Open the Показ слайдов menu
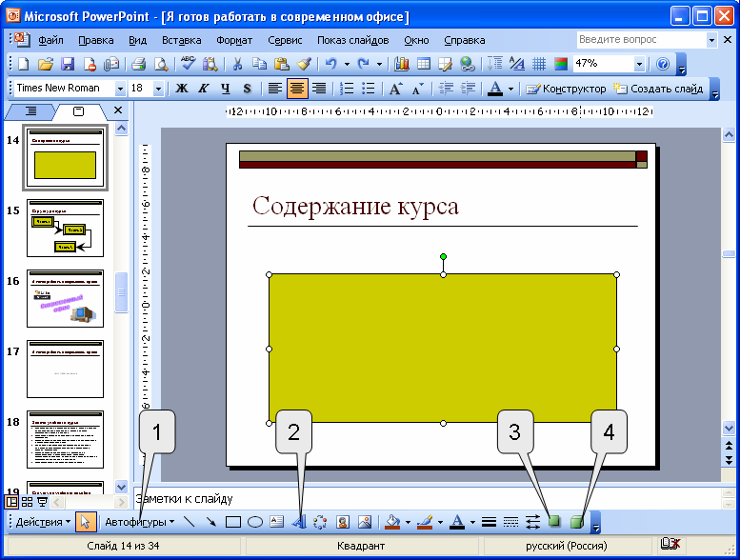 (x=352, y=40)
